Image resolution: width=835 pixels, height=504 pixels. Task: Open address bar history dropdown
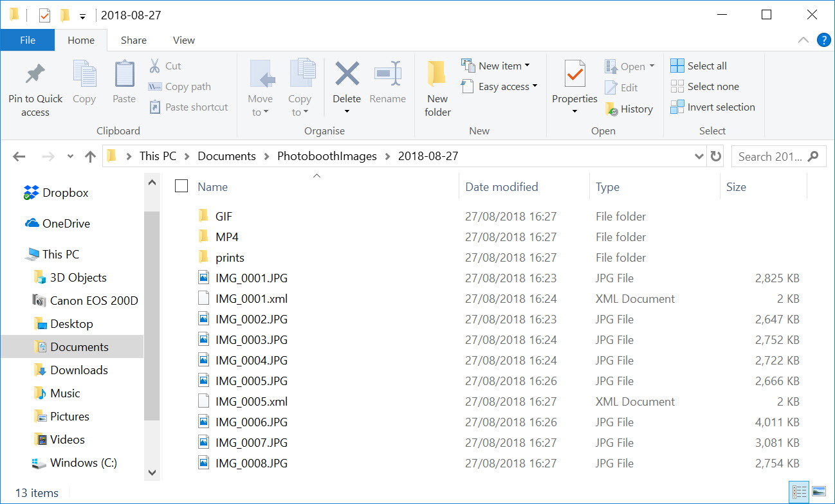700,156
